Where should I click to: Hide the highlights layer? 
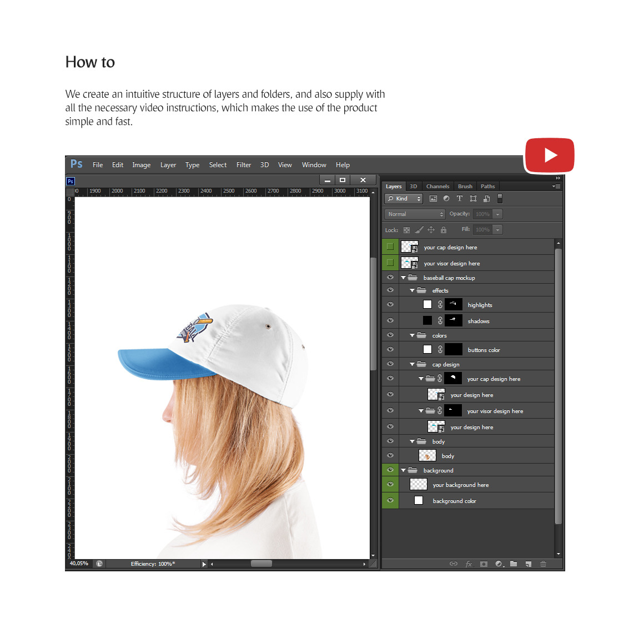(390, 305)
